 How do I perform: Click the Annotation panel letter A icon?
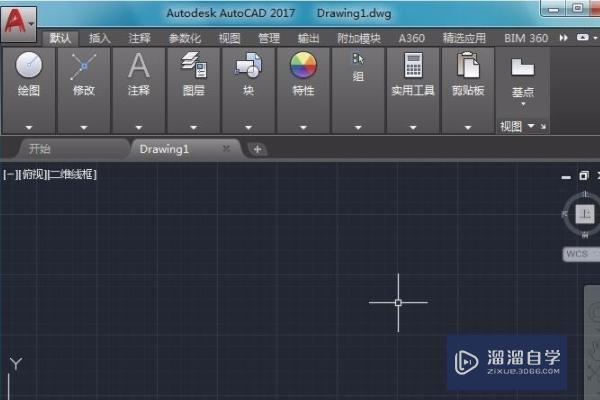click(x=139, y=65)
